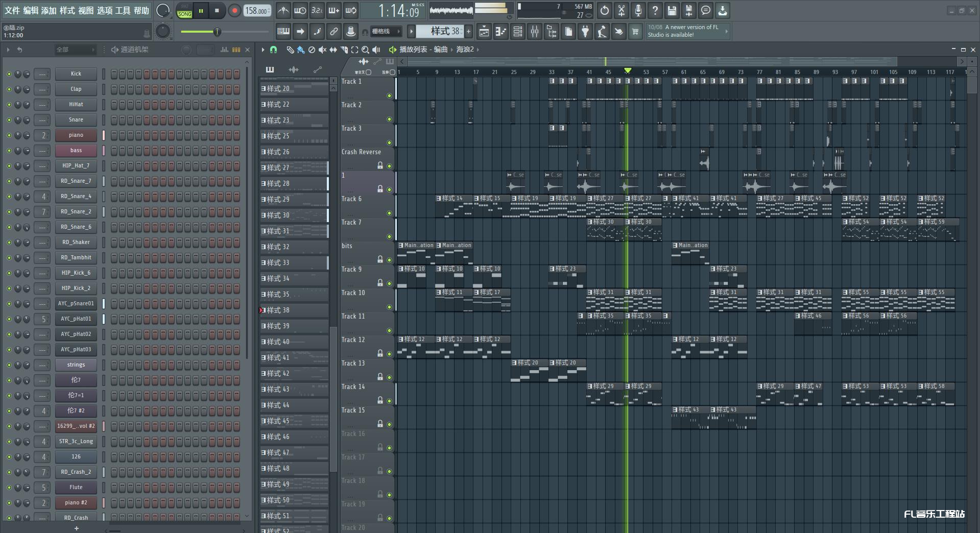This screenshot has height=533, width=980.
Task: Click the typing keyboard to piano icon
Action: (x=283, y=32)
